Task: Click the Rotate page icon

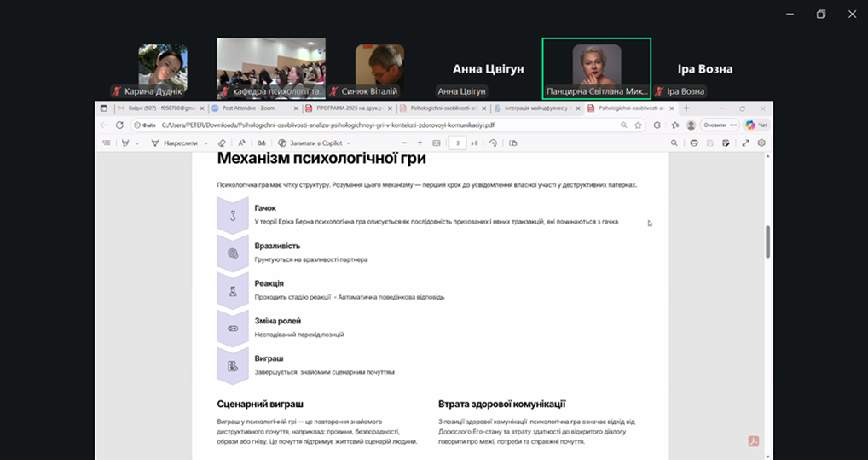Action: pos(493,143)
